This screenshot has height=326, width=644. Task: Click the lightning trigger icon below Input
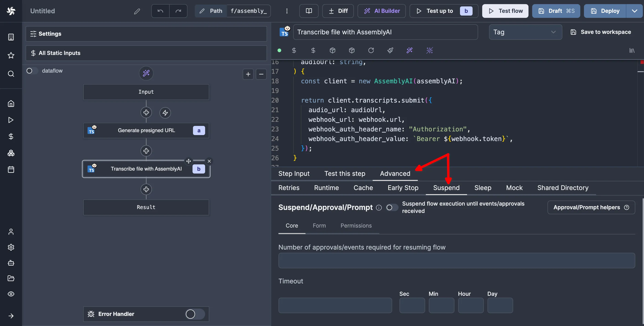pyautogui.click(x=165, y=113)
